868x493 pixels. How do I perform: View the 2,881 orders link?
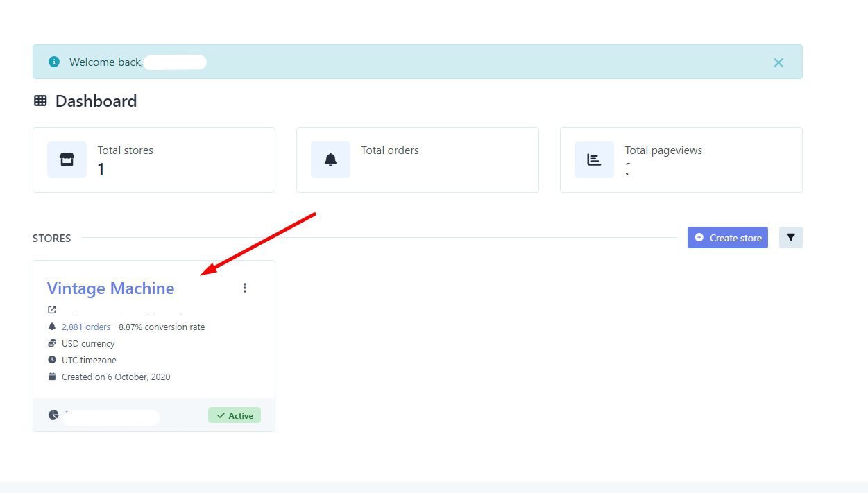coord(86,327)
